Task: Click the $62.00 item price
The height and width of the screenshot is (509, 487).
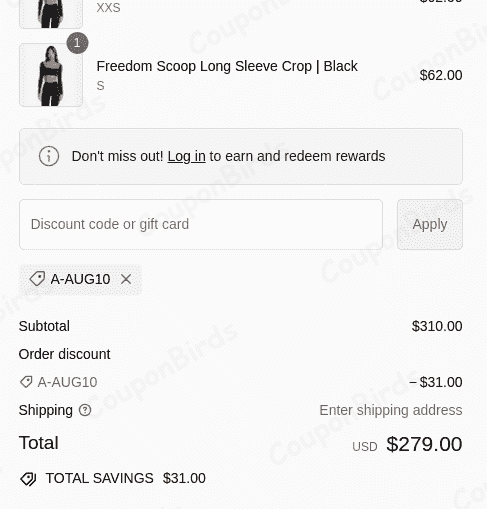Action: click(x=441, y=75)
